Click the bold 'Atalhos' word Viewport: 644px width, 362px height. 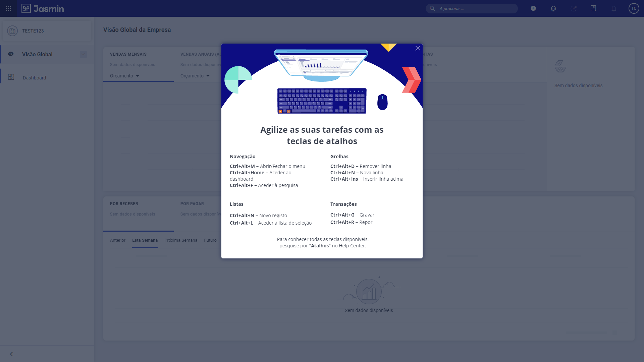(320, 246)
